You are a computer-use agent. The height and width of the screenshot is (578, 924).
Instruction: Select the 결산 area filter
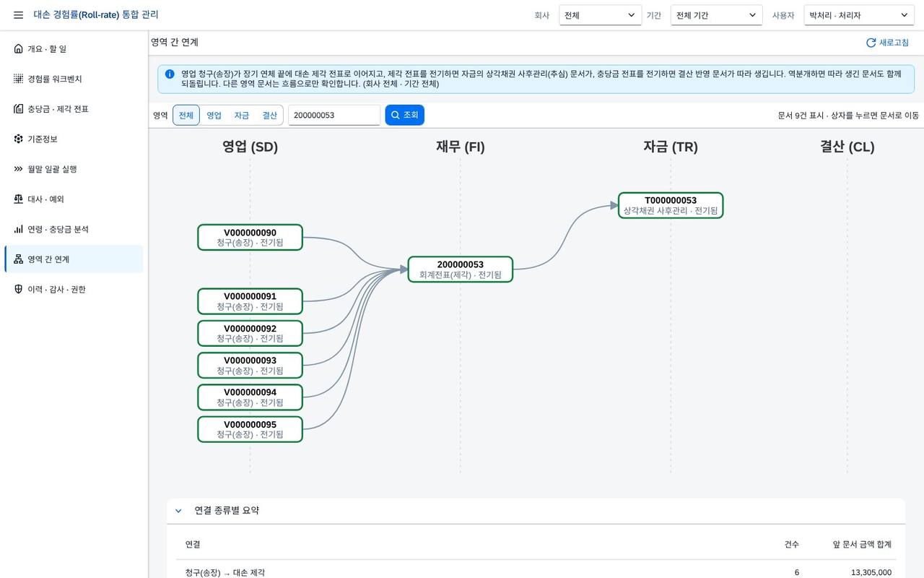click(269, 115)
